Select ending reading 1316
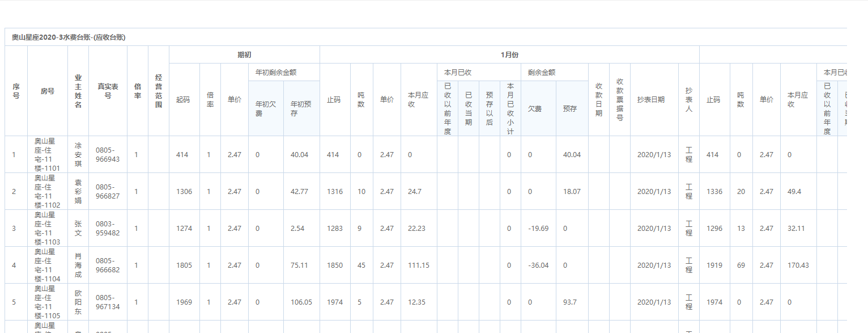Viewport: 868px width, 333px height. 335,192
